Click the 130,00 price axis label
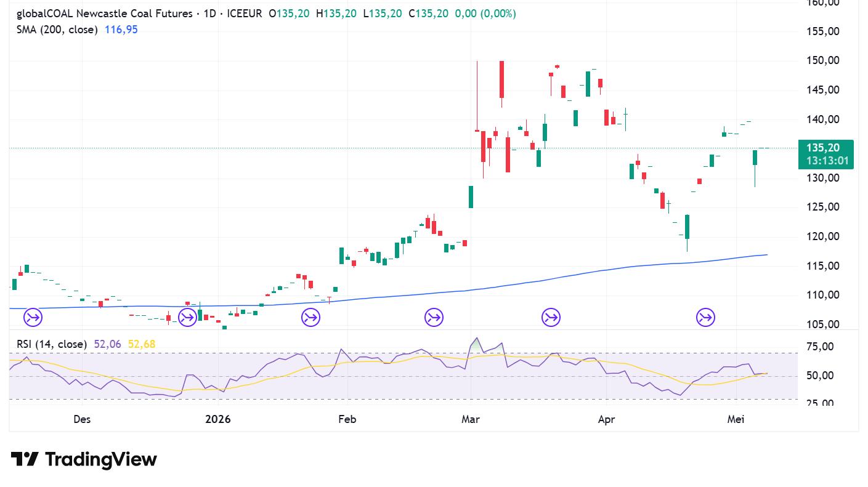 (x=823, y=178)
